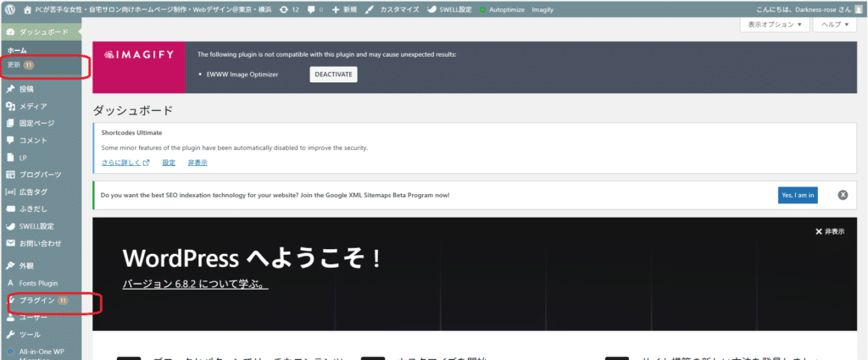Click the user avatar in top right

coord(858,9)
